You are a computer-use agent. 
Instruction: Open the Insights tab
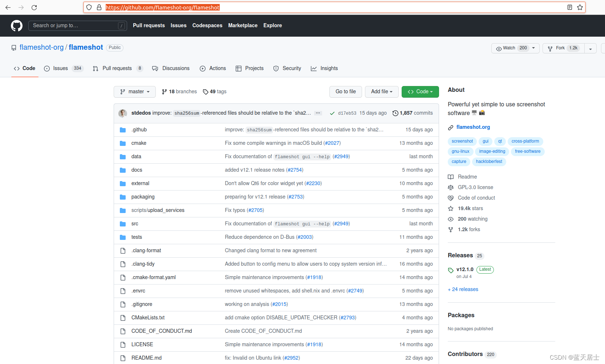click(324, 69)
